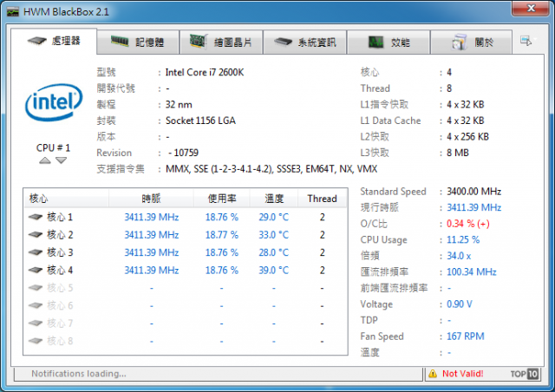The height and width of the screenshot is (392, 555).
Task: Click the CPU # 1 label
Action: (x=53, y=147)
